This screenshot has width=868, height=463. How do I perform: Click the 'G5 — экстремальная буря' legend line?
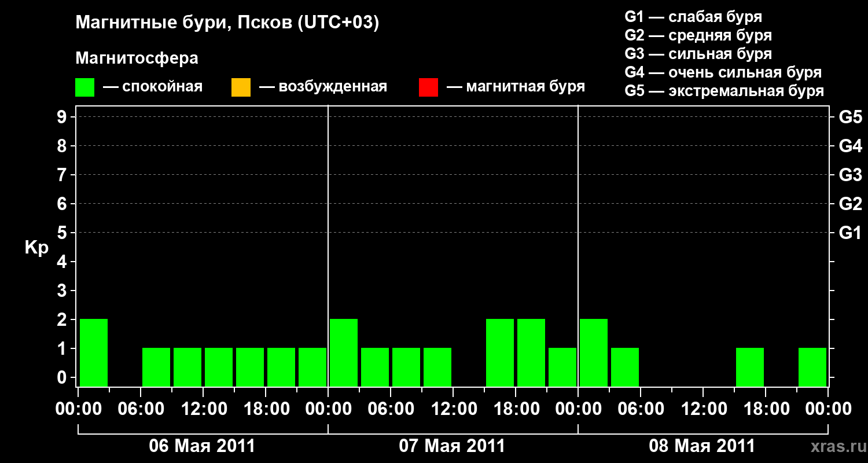tap(724, 91)
